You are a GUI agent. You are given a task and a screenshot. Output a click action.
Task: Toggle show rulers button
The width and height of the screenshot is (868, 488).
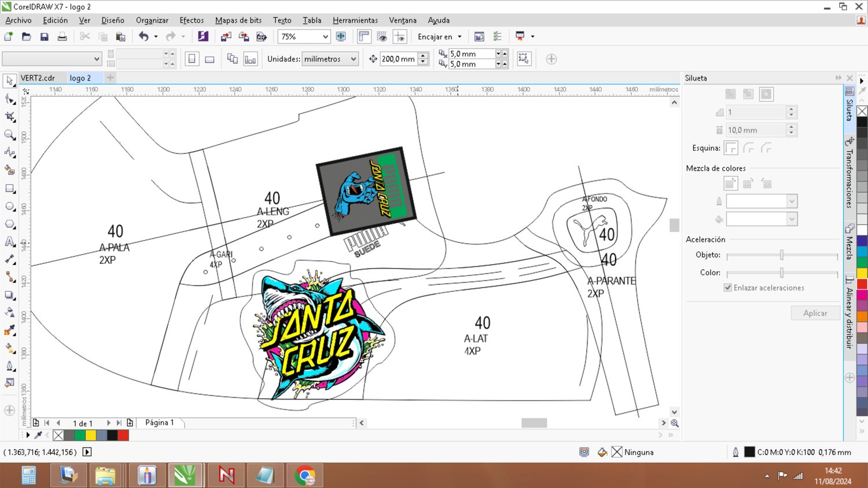pyautogui.click(x=364, y=36)
